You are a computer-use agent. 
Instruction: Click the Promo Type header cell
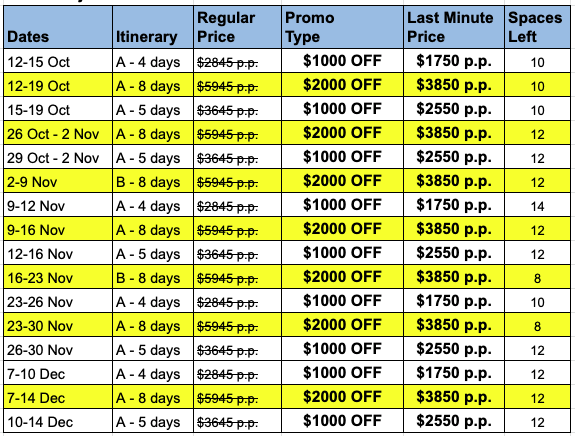click(x=342, y=27)
